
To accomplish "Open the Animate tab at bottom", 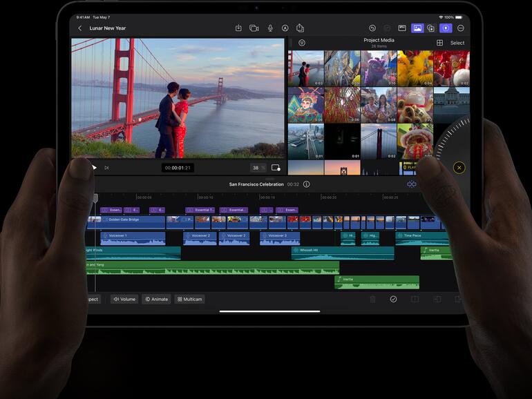I will (156, 299).
